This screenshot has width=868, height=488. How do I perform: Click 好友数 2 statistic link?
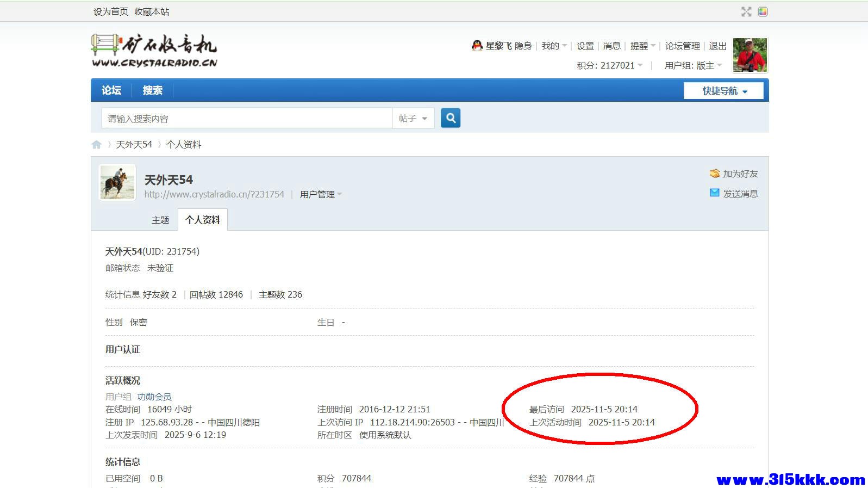(160, 294)
